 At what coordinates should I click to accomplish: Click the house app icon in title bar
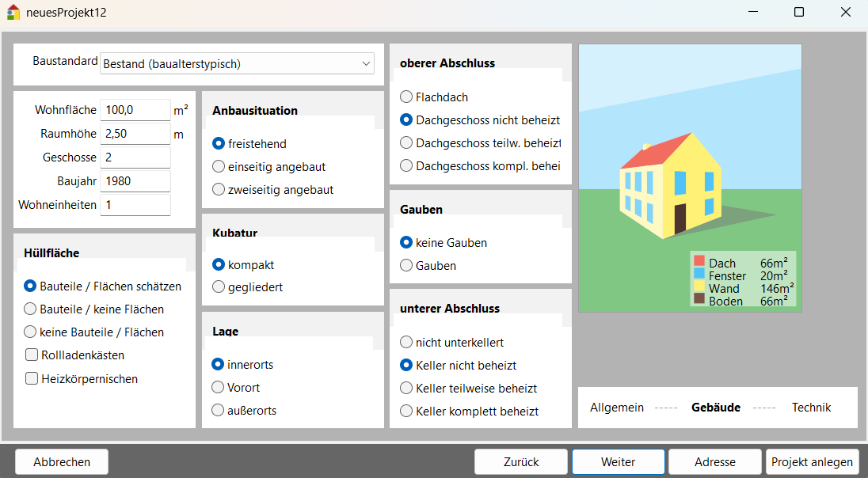(x=13, y=13)
